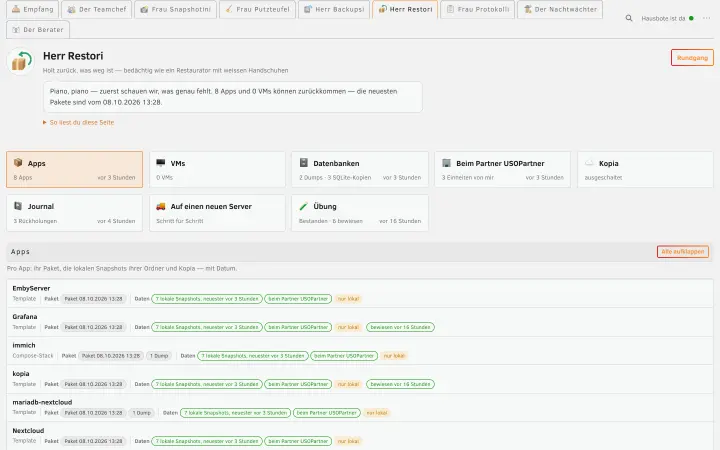Open the Übung card
Image resolution: width=720 pixels, height=450 pixels.
pyautogui.click(x=360, y=213)
